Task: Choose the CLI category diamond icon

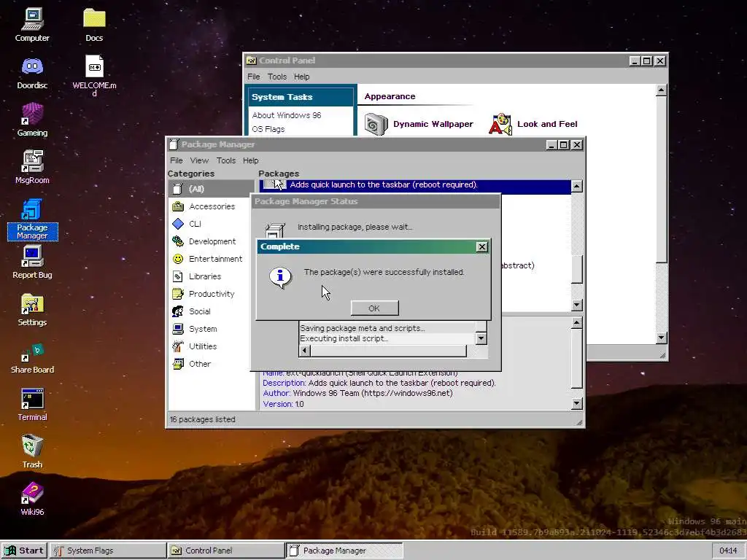Action: [x=178, y=224]
